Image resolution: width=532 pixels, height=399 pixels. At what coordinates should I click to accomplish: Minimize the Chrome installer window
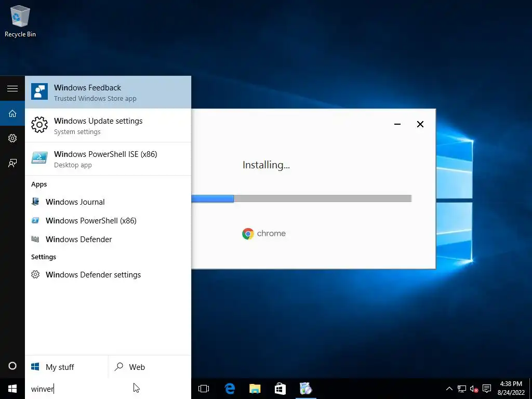pyautogui.click(x=397, y=124)
